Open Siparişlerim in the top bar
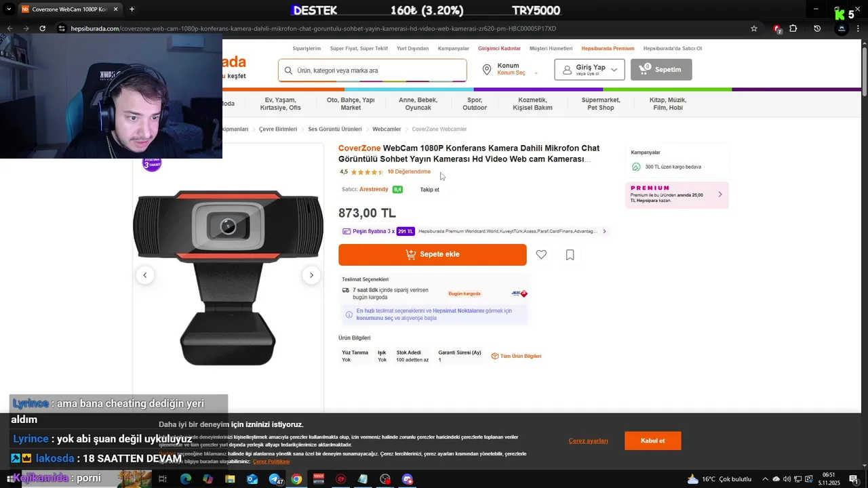Viewport: 868px width, 488px height. pyautogui.click(x=307, y=49)
